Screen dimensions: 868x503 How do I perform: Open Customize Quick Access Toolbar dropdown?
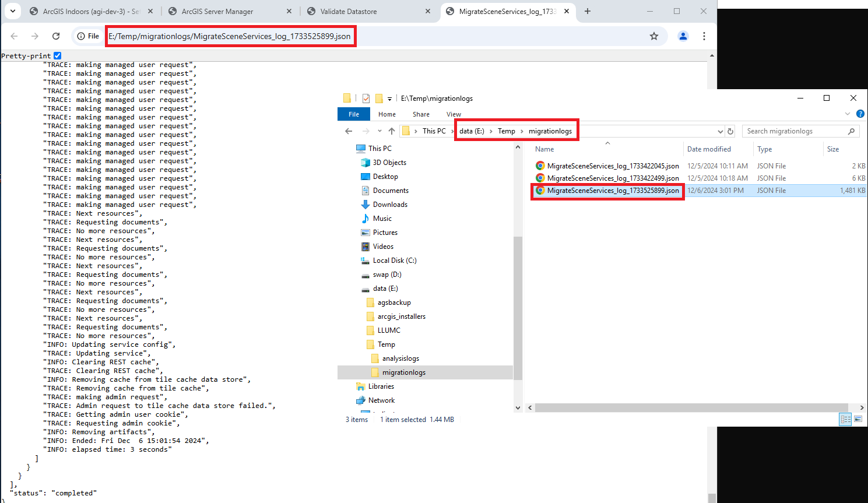coord(389,99)
